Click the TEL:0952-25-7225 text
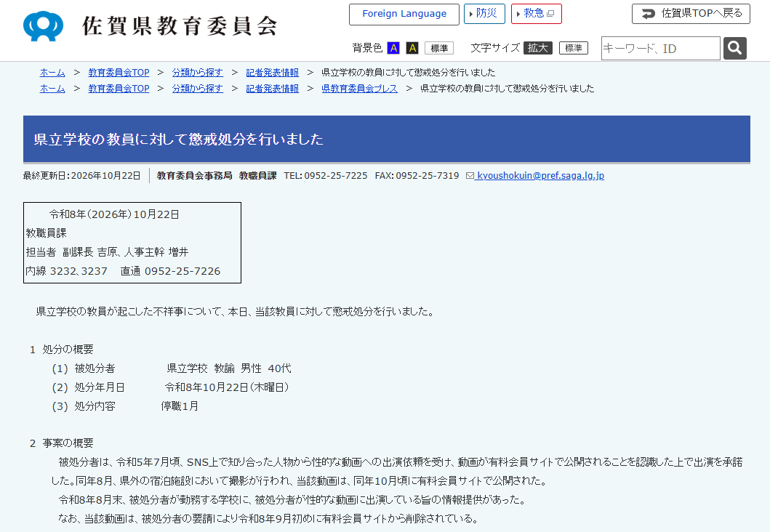This screenshot has width=770, height=532. pos(326,176)
